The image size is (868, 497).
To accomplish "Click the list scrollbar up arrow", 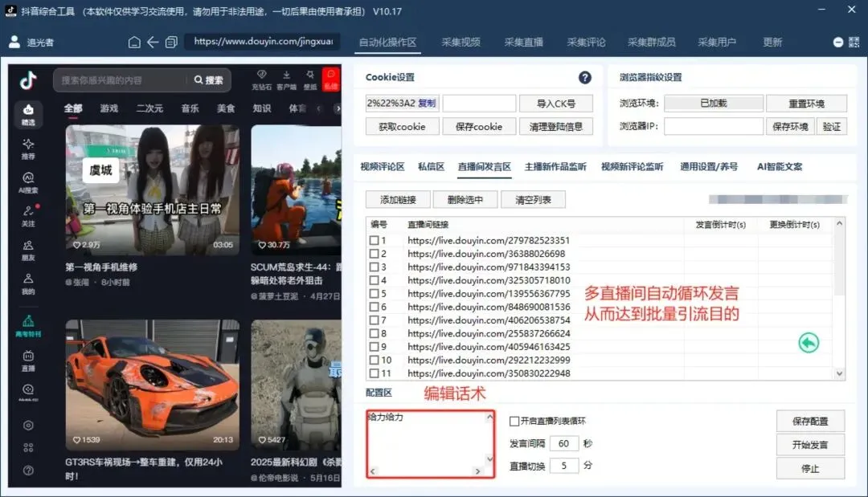I will (839, 223).
